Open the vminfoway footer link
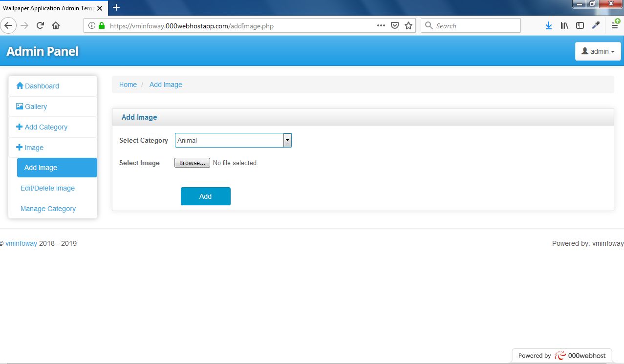The image size is (624, 364). pyautogui.click(x=21, y=243)
